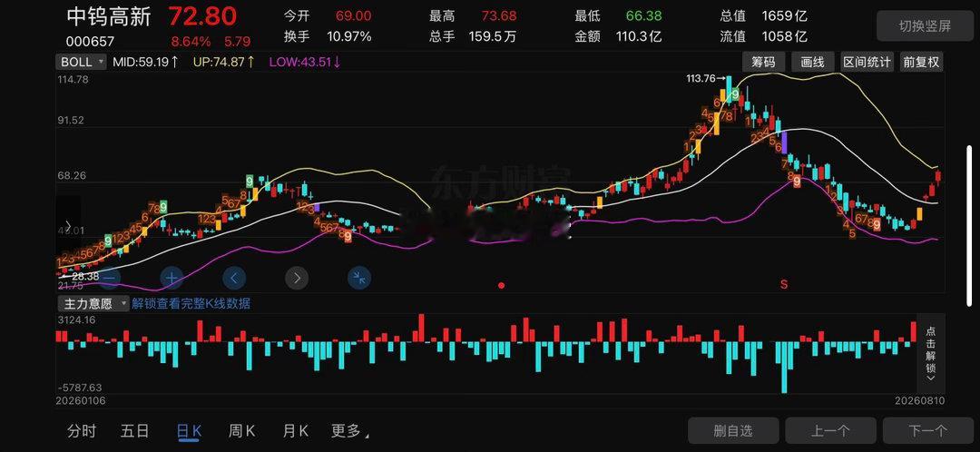Click the 最高 value 73.68

(499, 16)
